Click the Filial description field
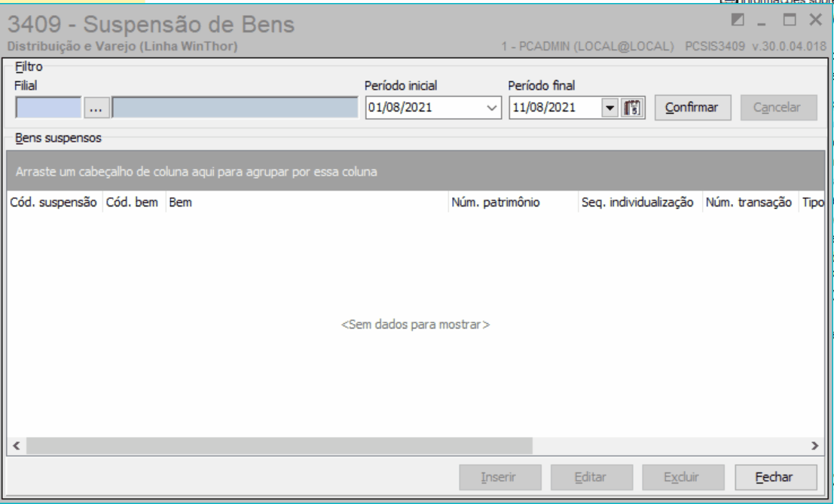This screenshot has height=504, width=834. [235, 108]
